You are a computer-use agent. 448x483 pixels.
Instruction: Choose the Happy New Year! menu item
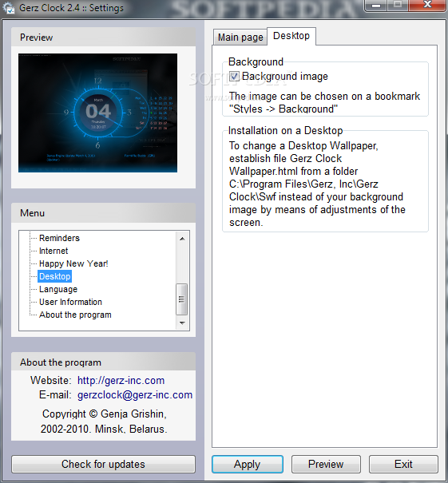point(73,263)
